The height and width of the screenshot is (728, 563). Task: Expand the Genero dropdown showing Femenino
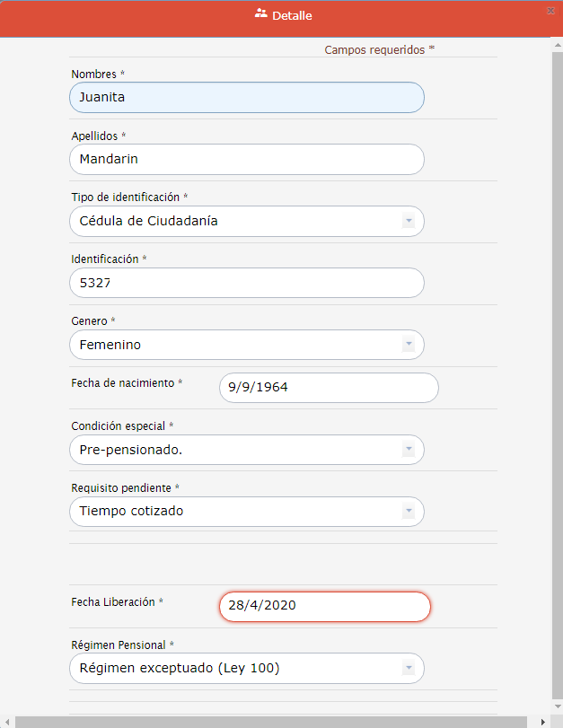(408, 345)
